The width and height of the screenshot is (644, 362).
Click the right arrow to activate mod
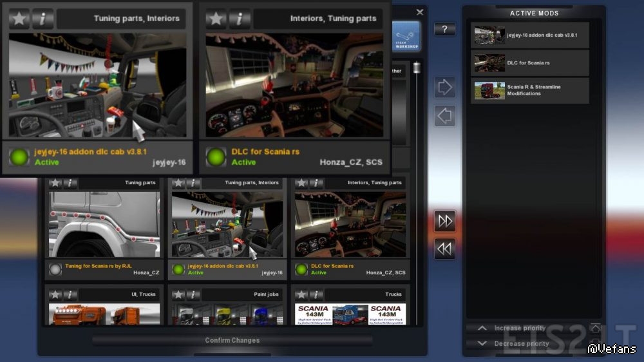pos(444,87)
